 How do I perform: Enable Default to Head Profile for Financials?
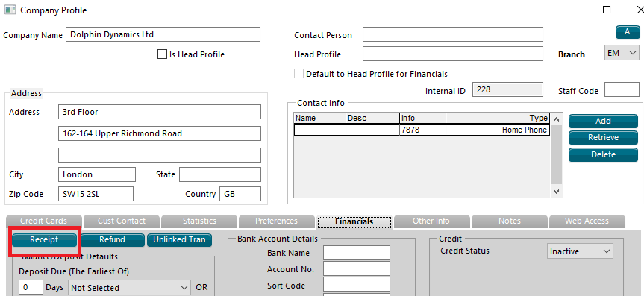(x=298, y=74)
